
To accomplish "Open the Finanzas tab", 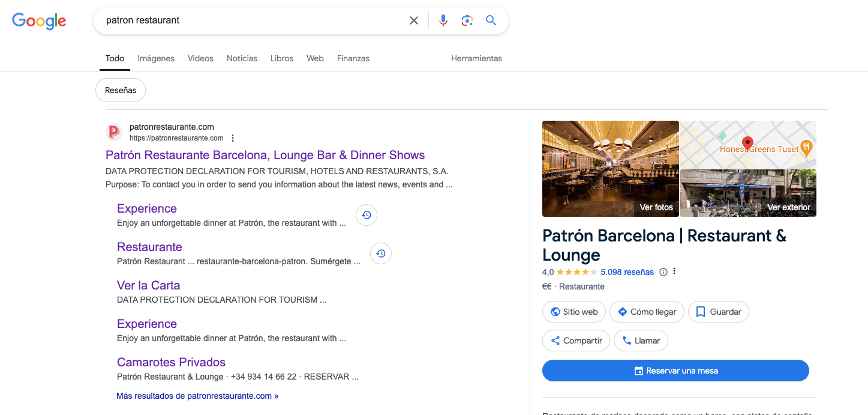I will 353,58.
